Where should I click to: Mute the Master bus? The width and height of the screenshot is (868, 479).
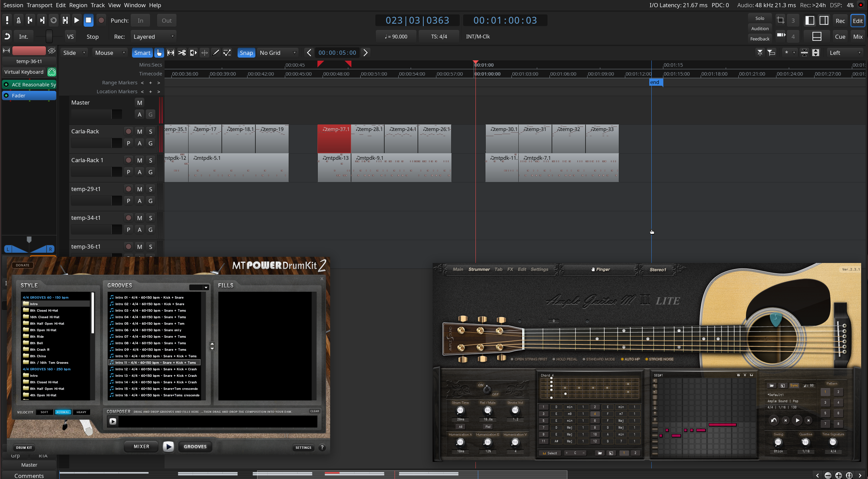point(140,103)
